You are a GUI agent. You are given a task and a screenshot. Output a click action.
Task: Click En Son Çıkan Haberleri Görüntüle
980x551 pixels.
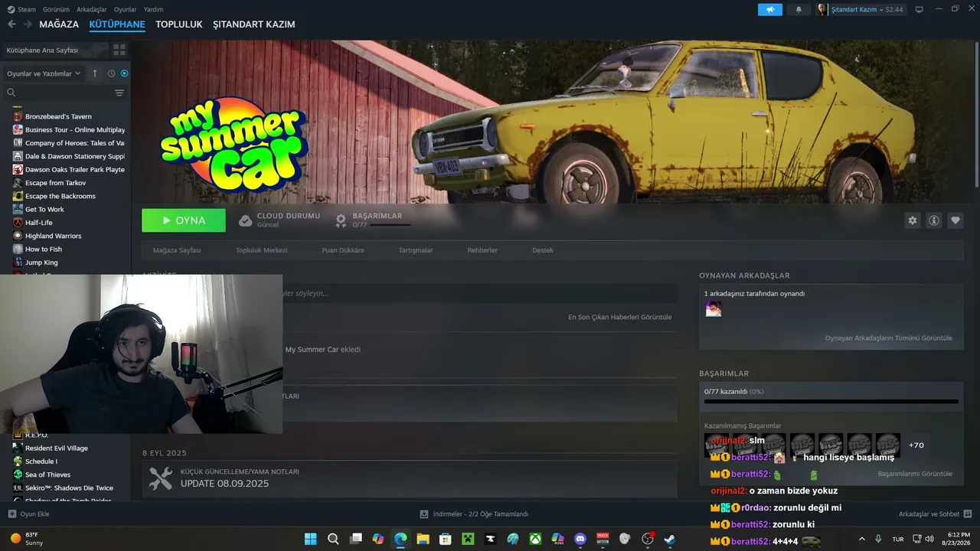pos(620,317)
